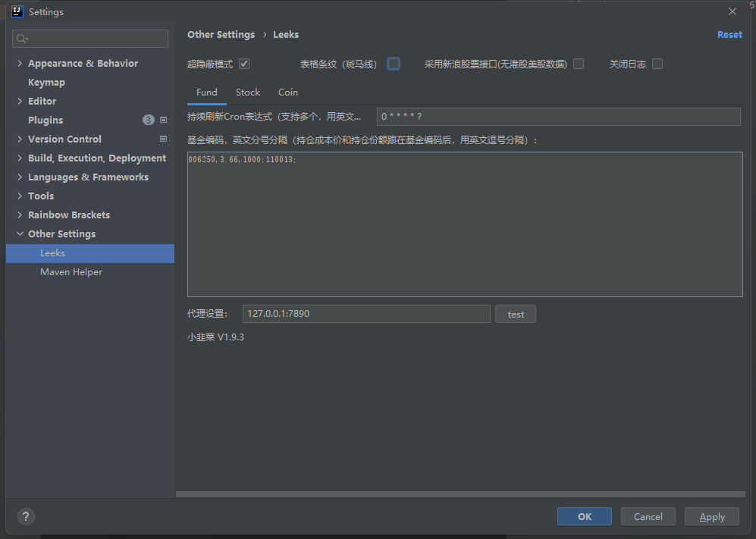The height and width of the screenshot is (539, 756).
Task: Expand the Rainbow Brackets node
Action: point(20,215)
